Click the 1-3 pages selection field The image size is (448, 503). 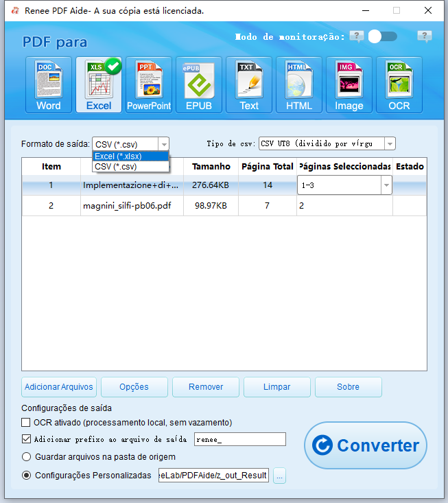pos(340,185)
